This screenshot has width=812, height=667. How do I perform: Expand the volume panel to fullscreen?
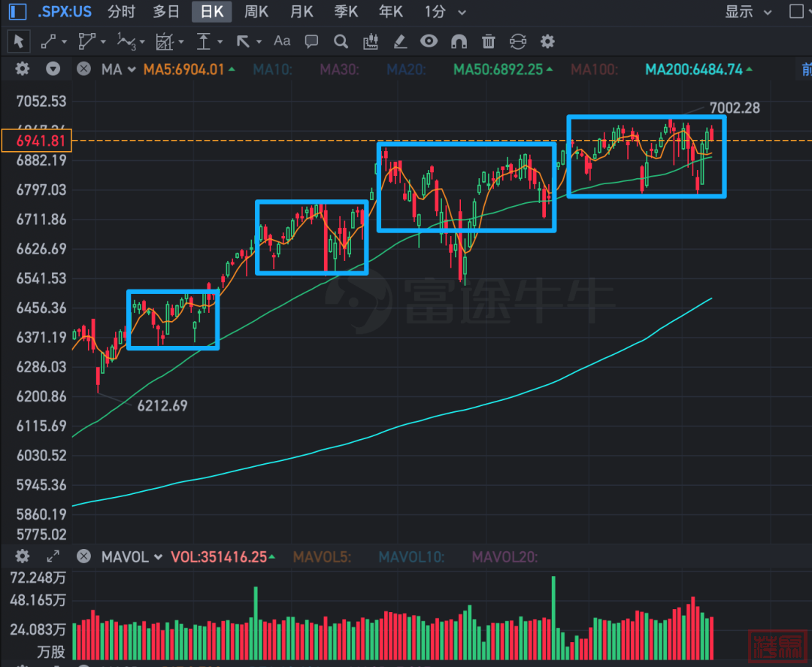pyautogui.click(x=53, y=556)
